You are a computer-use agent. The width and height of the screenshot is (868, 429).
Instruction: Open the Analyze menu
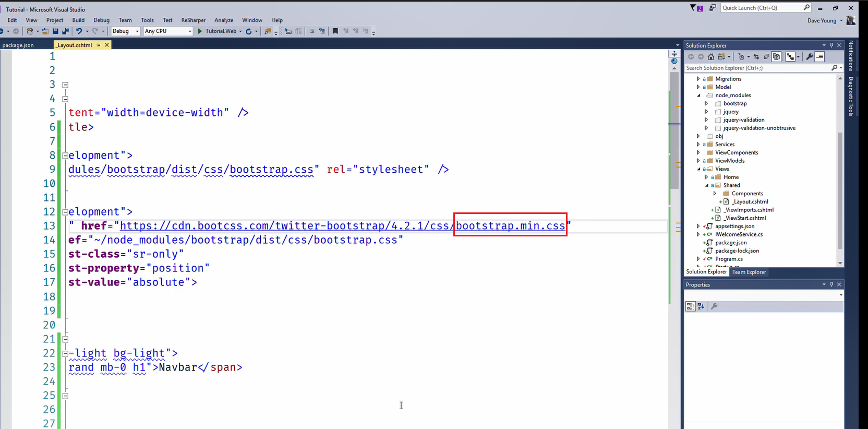click(224, 20)
